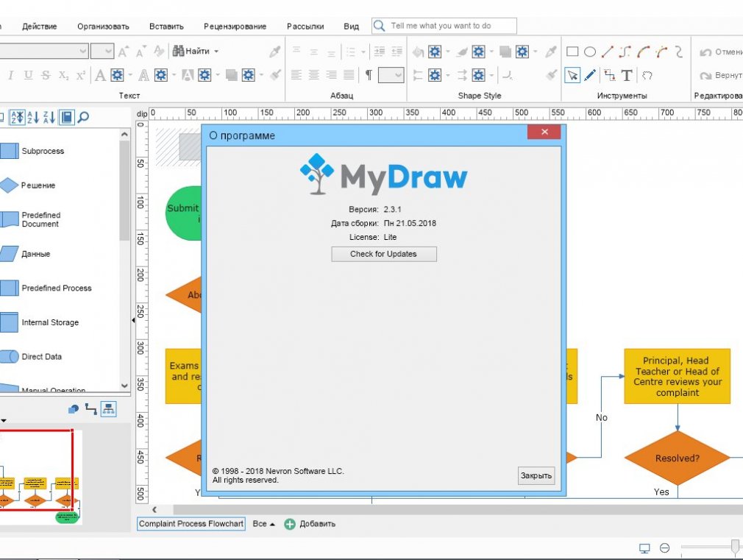Select the Subprocess shape in library
Image resolution: width=743 pixels, height=560 pixels.
(x=32, y=151)
